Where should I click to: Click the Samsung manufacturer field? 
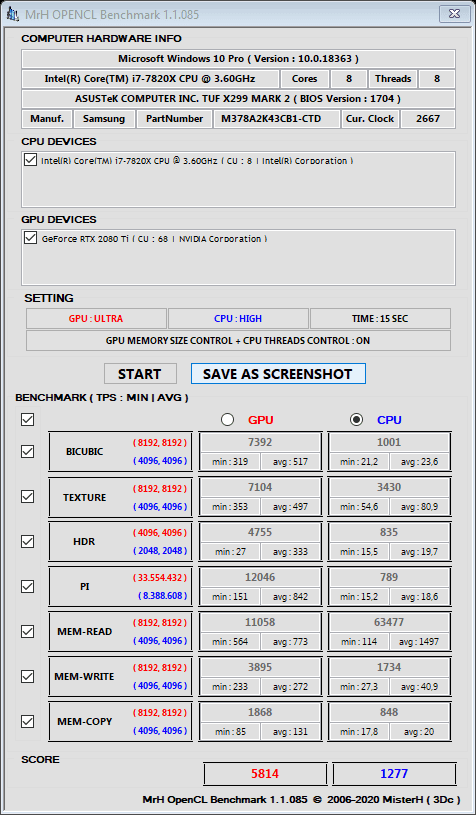[104, 119]
